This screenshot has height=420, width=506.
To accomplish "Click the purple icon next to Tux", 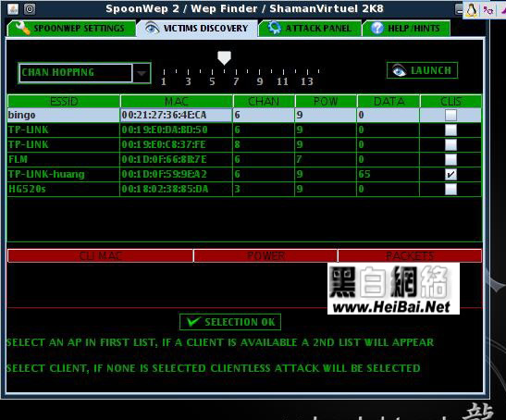I will pos(487,10).
